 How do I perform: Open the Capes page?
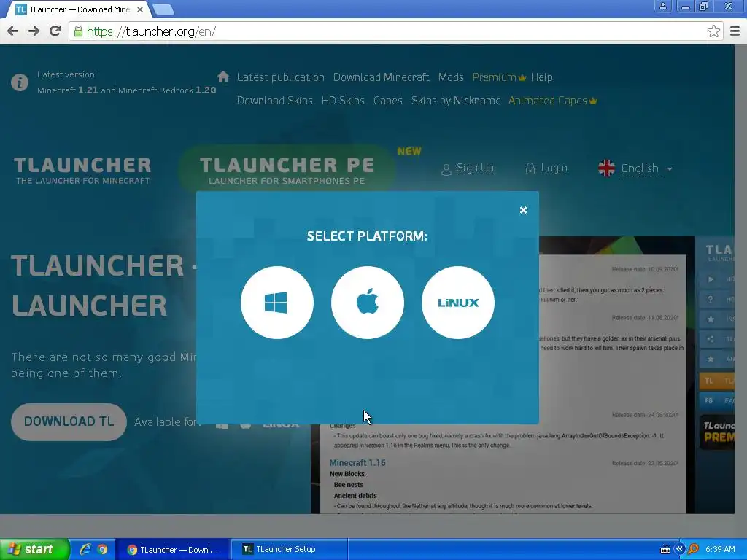(388, 101)
